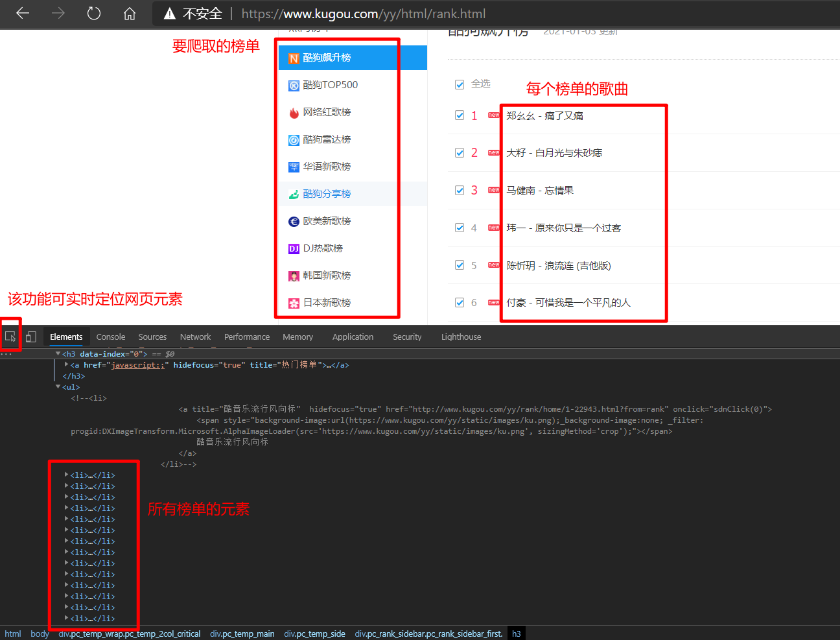Toggle the checkbox for song number 2

pos(460,153)
